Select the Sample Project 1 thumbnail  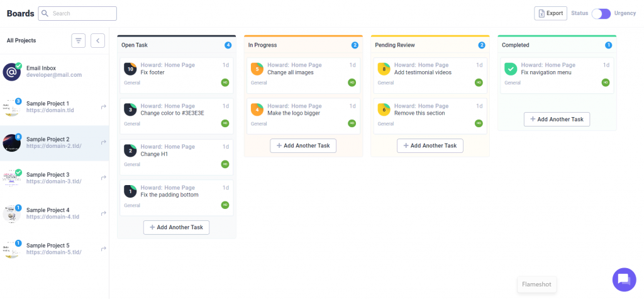point(11,108)
